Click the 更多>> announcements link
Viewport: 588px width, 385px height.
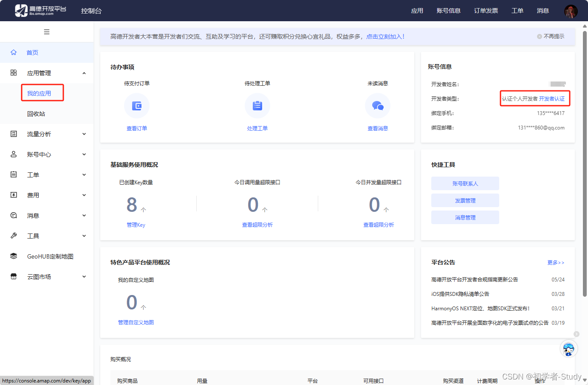click(556, 263)
